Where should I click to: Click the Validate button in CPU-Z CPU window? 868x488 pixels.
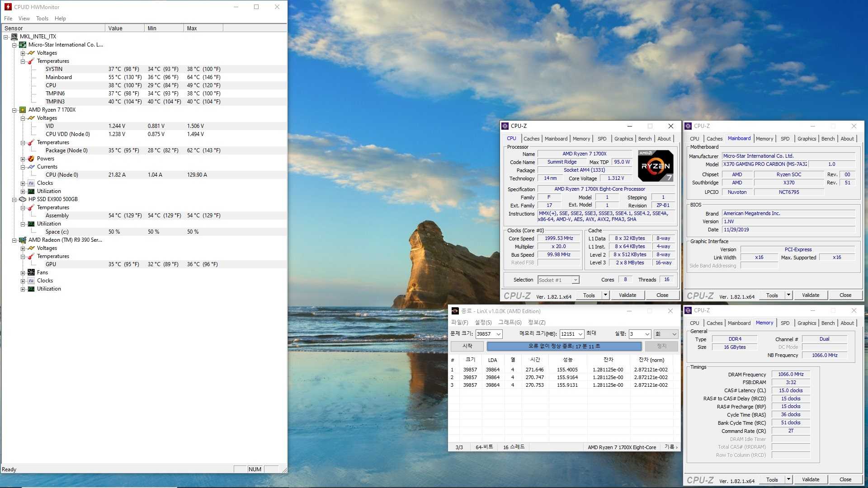pos(627,295)
